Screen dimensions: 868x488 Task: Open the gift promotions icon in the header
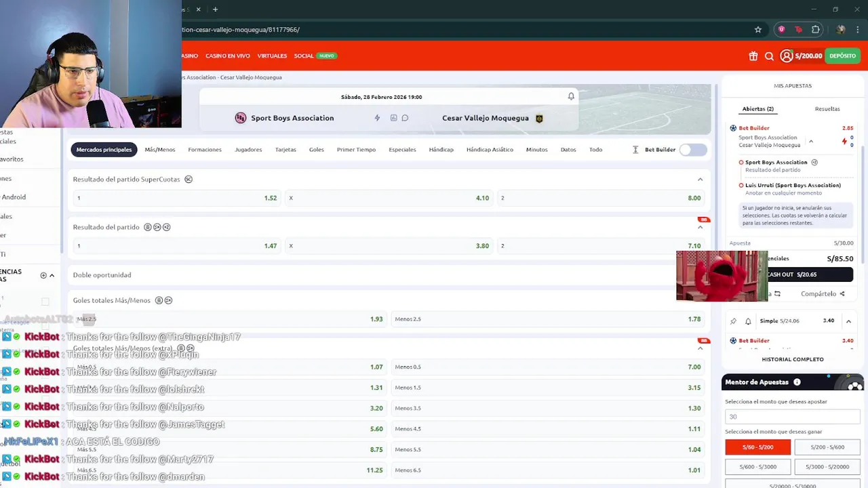coord(753,56)
